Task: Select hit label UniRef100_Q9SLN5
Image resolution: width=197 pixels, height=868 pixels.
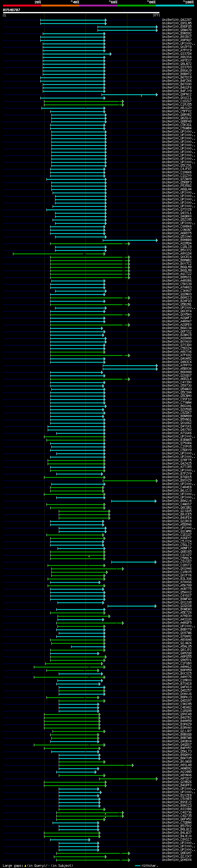Action: click(x=177, y=23)
